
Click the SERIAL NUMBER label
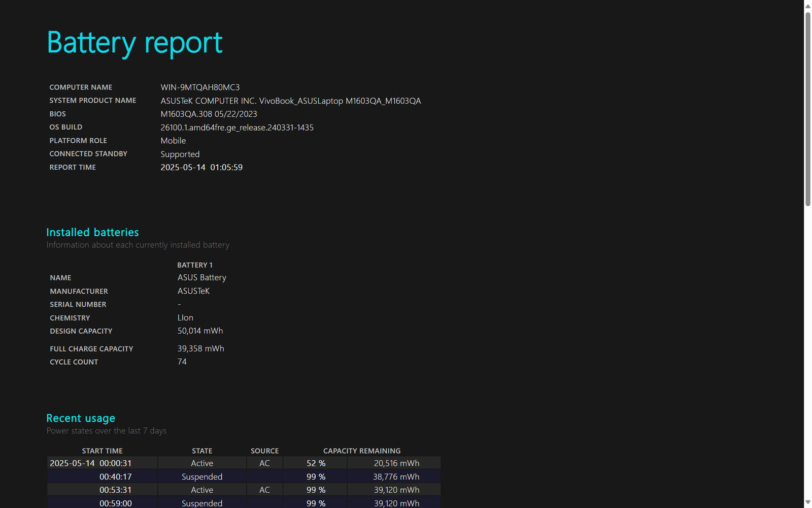coord(78,304)
